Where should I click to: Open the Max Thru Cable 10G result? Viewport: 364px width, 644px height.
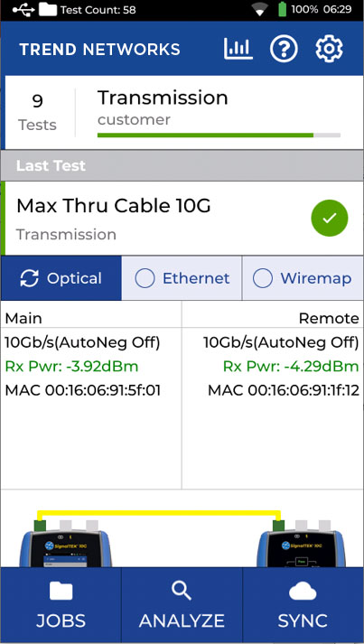(182, 218)
